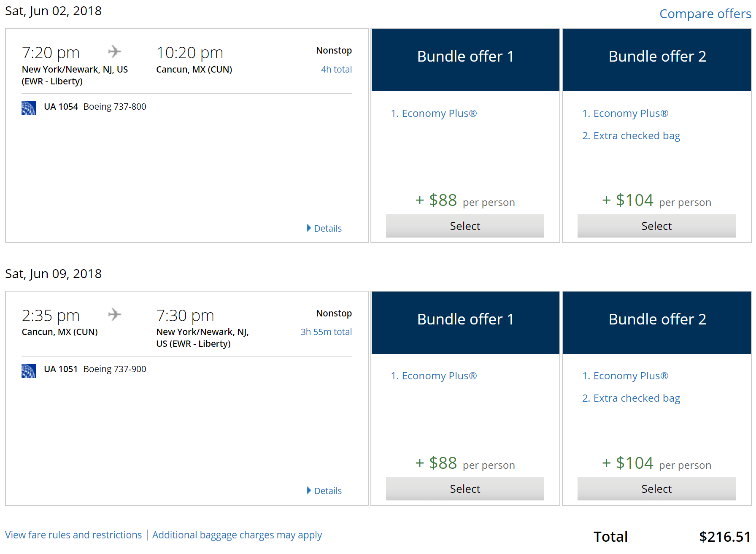Open View fare rules and restrictions
The height and width of the screenshot is (554, 756).
pos(73,535)
